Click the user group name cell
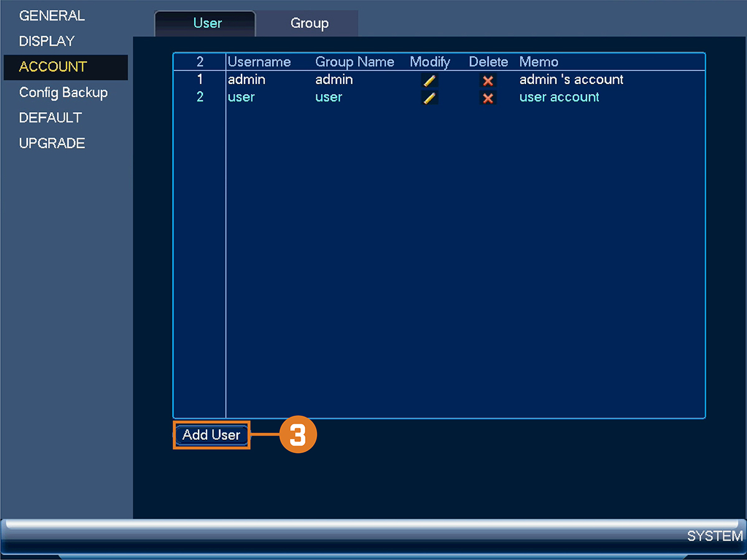 [x=329, y=98]
